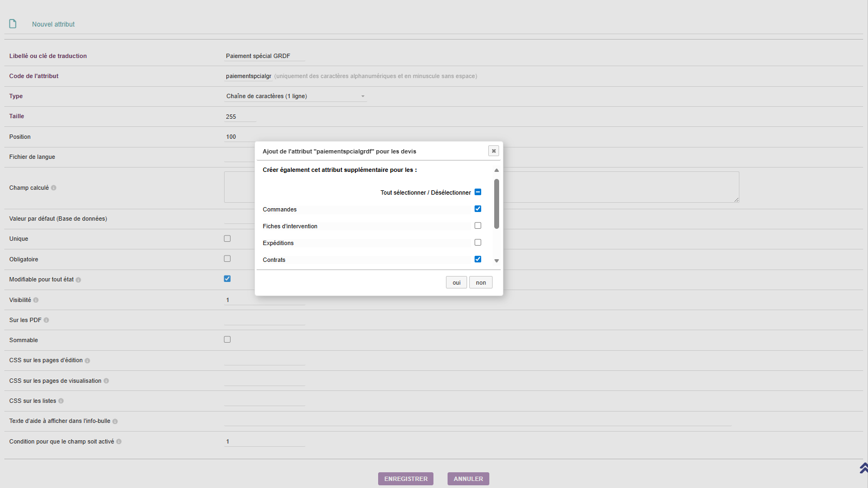Image resolution: width=868 pixels, height=488 pixels.
Task: Click the ENREGISTRER button
Action: (406, 479)
